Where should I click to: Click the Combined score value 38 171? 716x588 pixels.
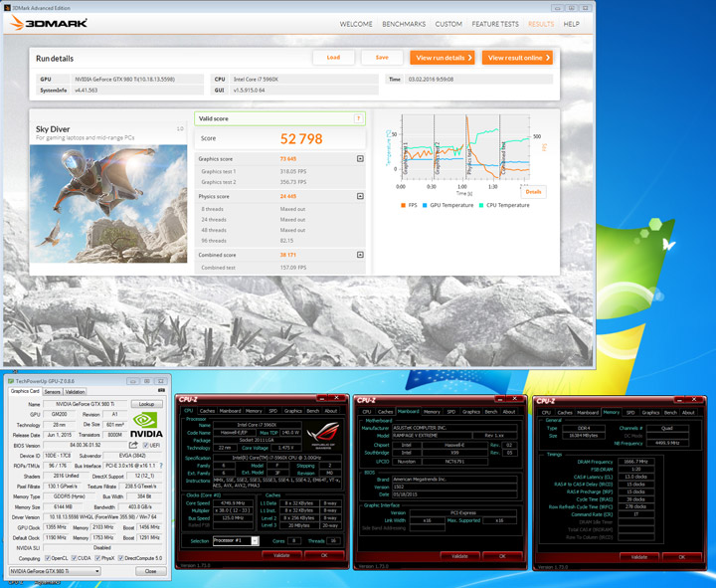pos(288,255)
